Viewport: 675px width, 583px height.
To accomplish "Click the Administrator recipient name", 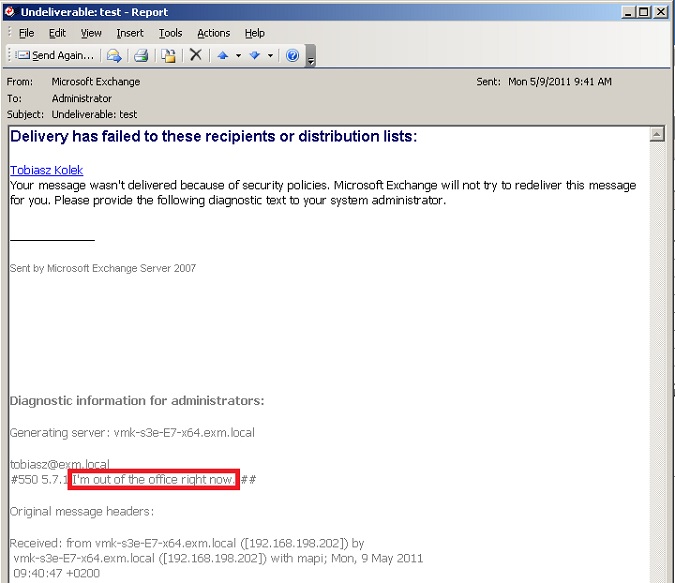I will tap(81, 99).
